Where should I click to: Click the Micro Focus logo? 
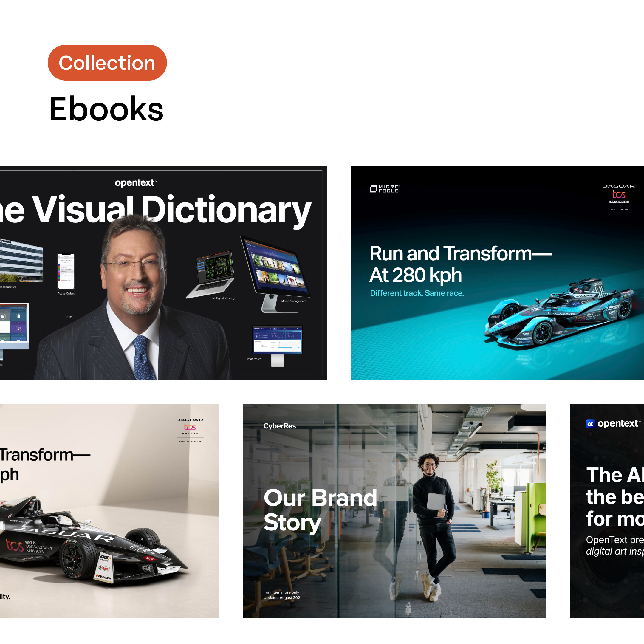click(384, 189)
